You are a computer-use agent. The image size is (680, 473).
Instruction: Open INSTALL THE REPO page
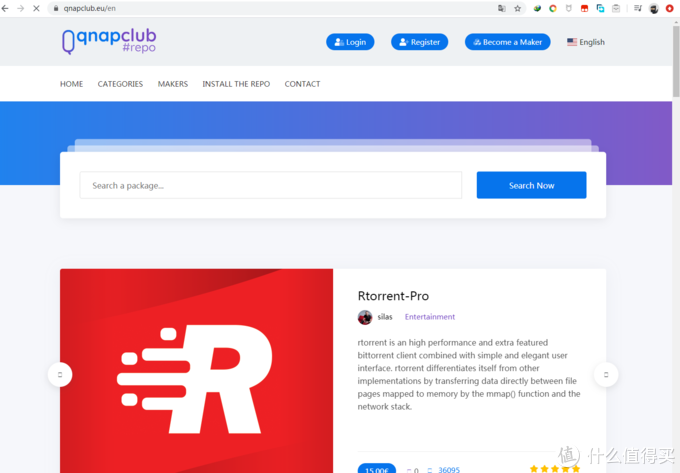[x=236, y=84]
